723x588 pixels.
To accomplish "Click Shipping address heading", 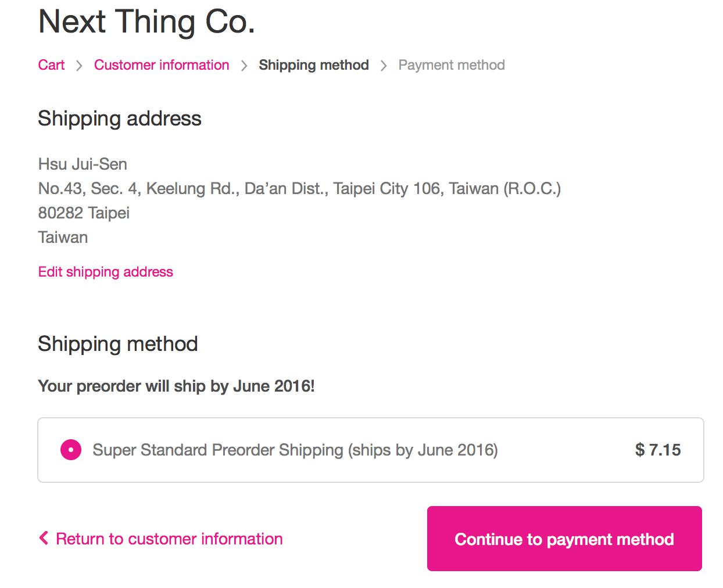I will (120, 119).
